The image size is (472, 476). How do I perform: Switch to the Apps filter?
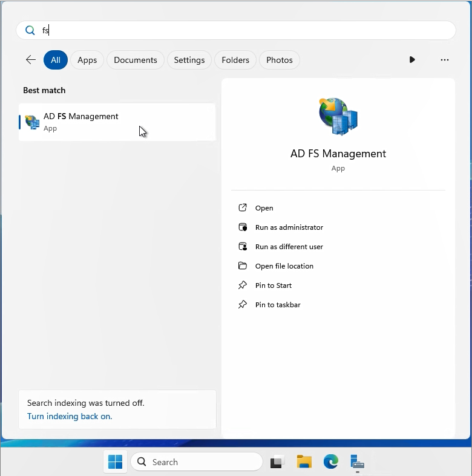pos(87,60)
